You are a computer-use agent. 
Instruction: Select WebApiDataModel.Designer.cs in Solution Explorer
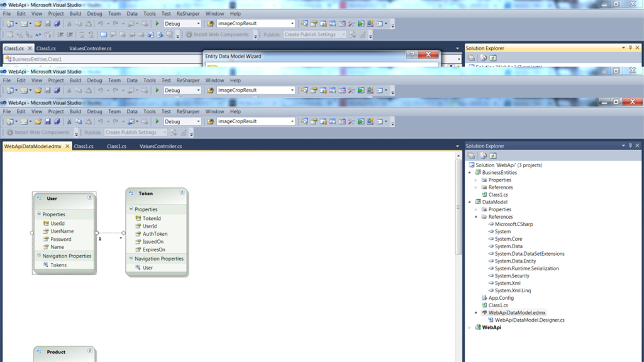[x=530, y=320]
